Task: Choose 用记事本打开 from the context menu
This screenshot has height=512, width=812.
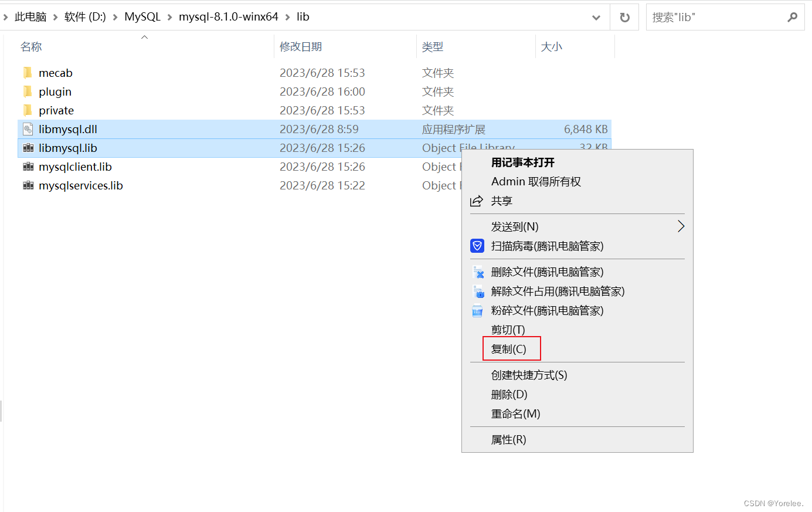Action: point(522,162)
